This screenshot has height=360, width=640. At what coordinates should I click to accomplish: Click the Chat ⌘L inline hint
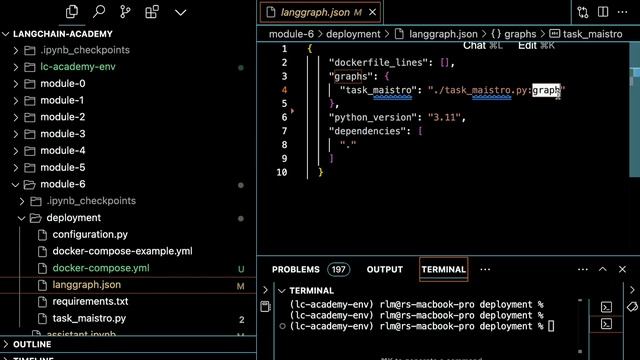pos(482,45)
